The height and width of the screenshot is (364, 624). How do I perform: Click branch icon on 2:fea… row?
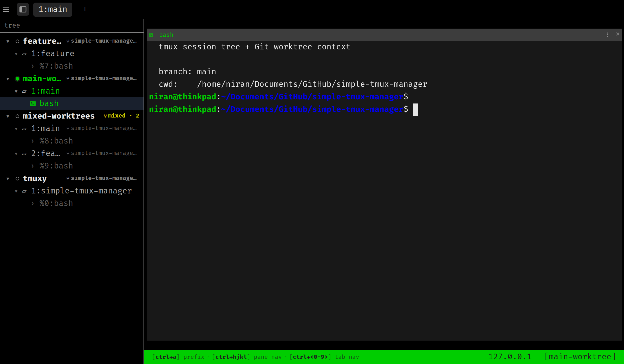[x=68, y=153]
